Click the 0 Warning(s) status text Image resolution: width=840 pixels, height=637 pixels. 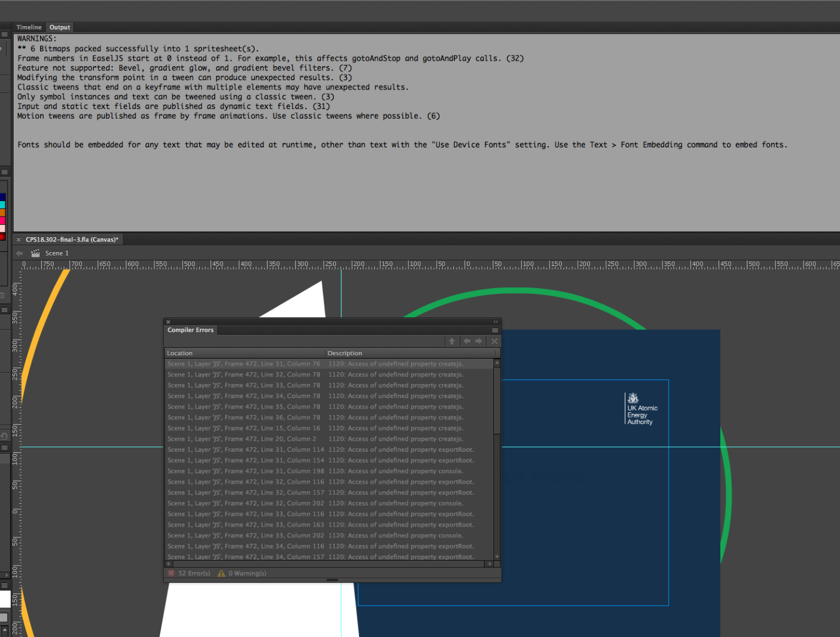(x=248, y=573)
